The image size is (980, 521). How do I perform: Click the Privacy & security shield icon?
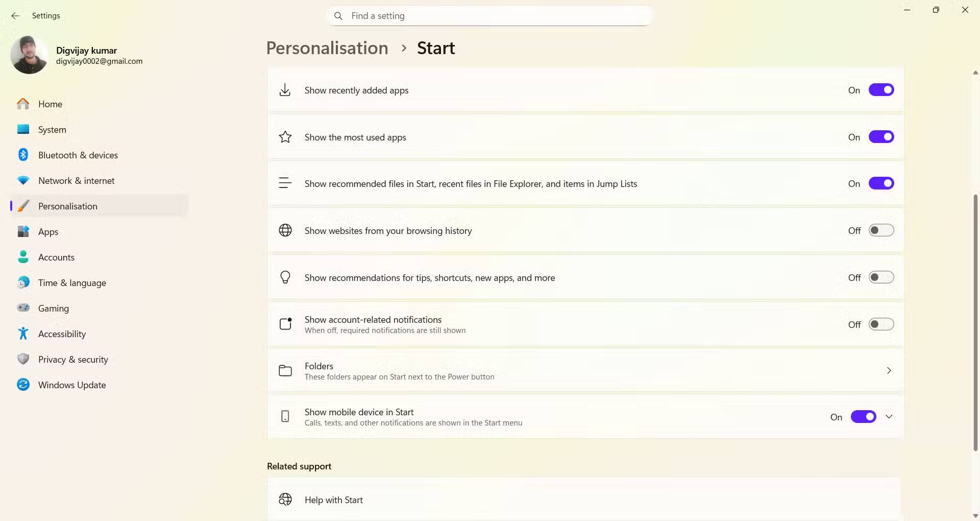click(x=23, y=359)
